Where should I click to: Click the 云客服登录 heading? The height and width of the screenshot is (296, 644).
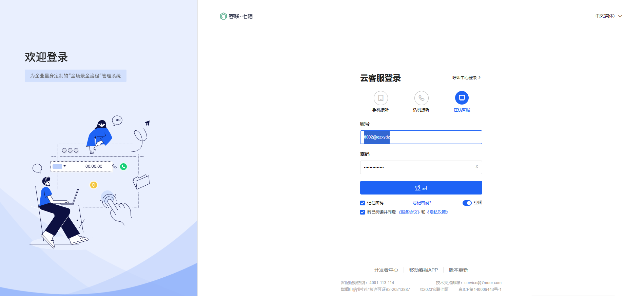pyautogui.click(x=380, y=78)
